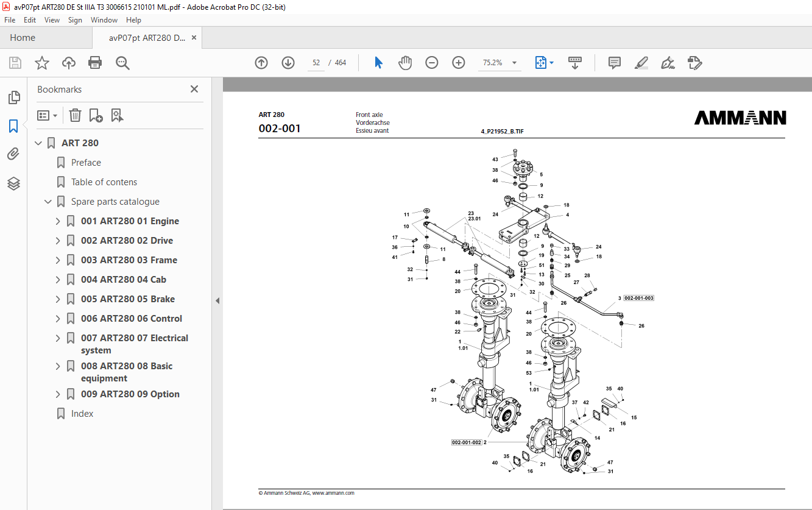Open the File menu
The image size is (812, 510).
click(x=10, y=20)
